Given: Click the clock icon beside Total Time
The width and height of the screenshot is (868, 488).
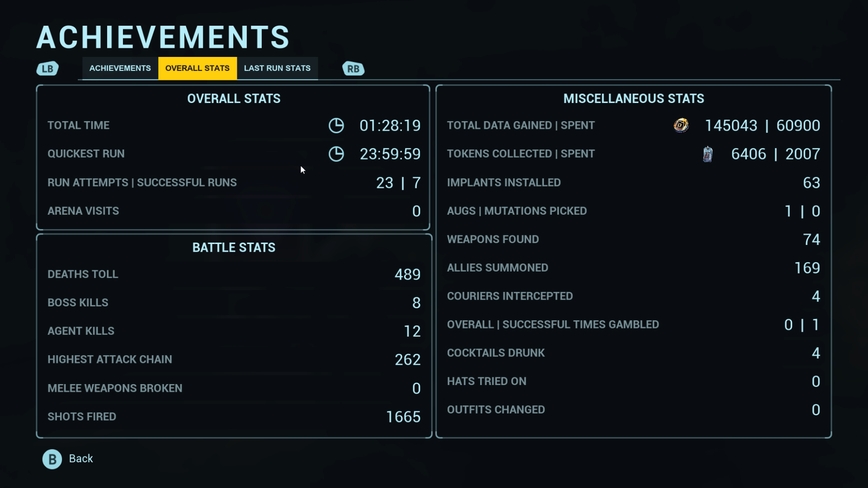Looking at the screenshot, I should (336, 126).
